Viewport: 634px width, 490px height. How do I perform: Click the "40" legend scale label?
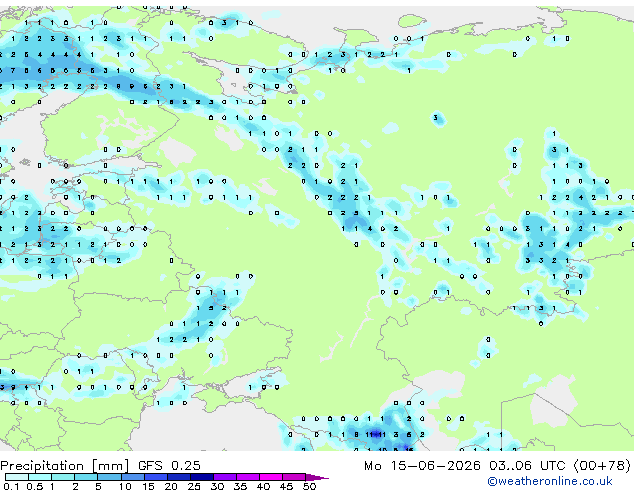pos(263,486)
